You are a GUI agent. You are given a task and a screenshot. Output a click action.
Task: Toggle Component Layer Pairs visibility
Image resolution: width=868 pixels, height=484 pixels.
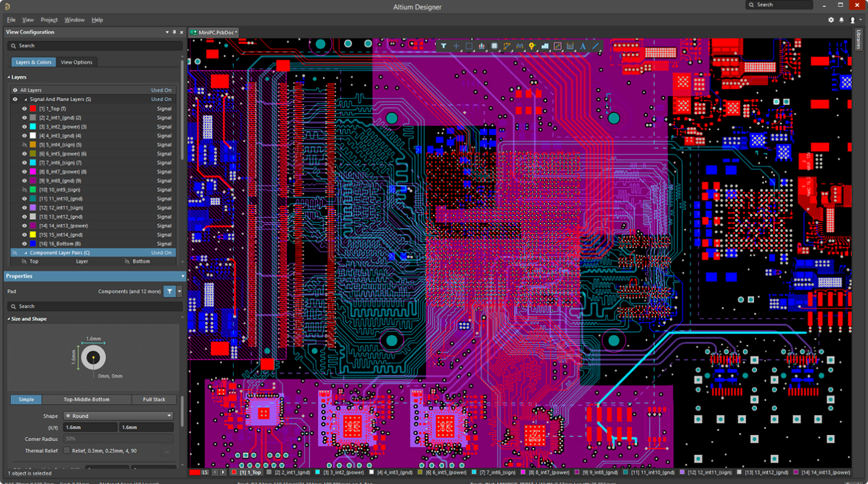[15, 253]
